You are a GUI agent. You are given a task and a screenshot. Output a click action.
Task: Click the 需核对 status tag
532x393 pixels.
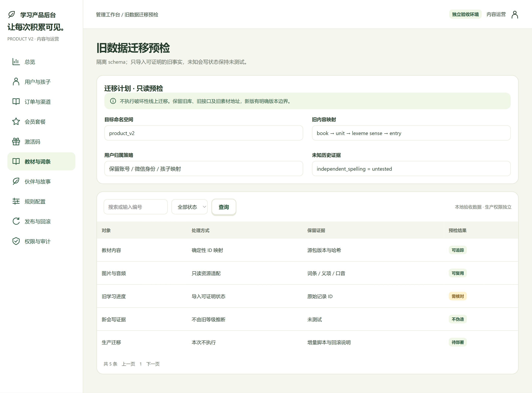[x=458, y=296]
